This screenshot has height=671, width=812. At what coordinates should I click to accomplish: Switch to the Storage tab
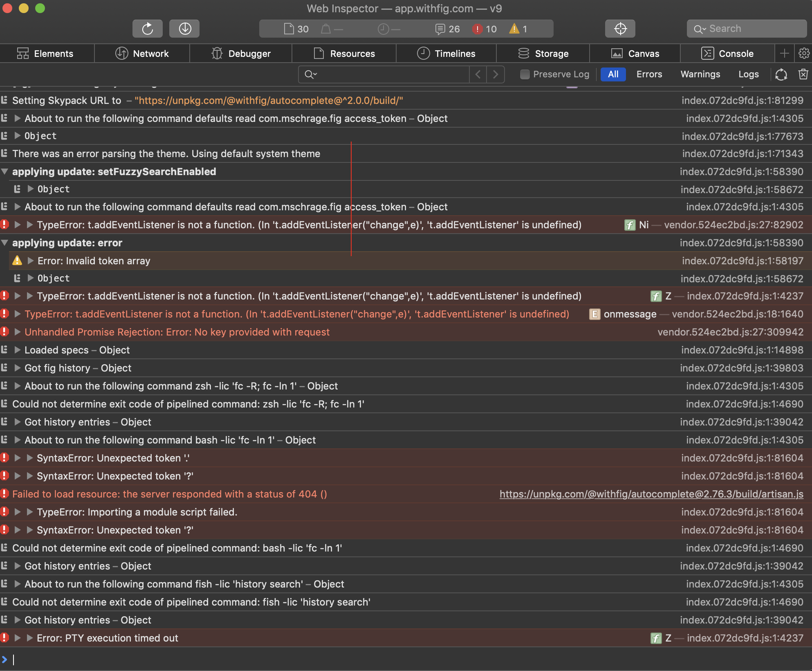(x=544, y=53)
